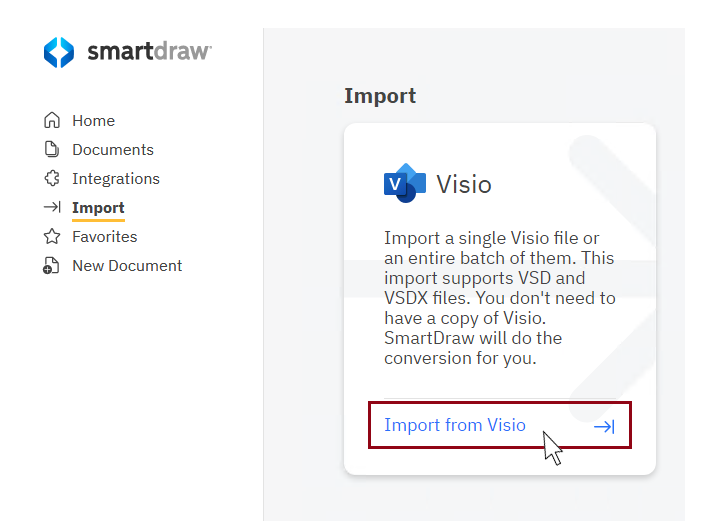Image resolution: width=711 pixels, height=530 pixels.
Task: Click the New Document plus-file icon
Action: 52,266
